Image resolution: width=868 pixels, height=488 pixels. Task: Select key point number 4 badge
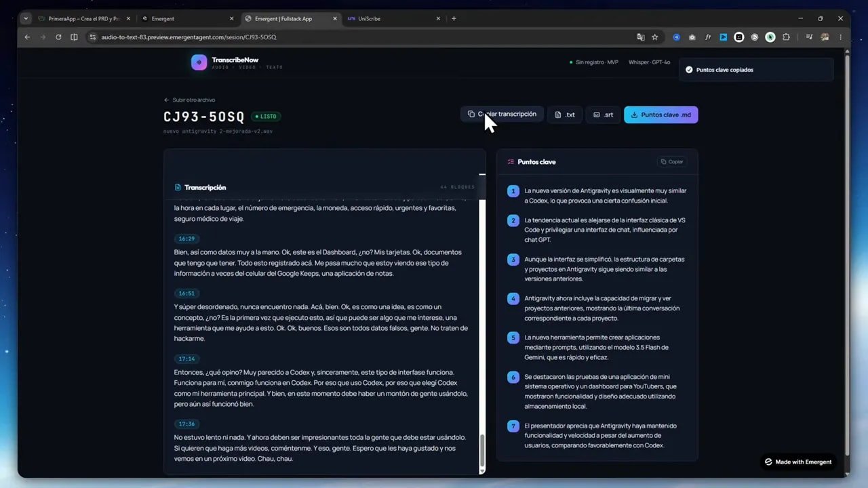click(x=513, y=299)
